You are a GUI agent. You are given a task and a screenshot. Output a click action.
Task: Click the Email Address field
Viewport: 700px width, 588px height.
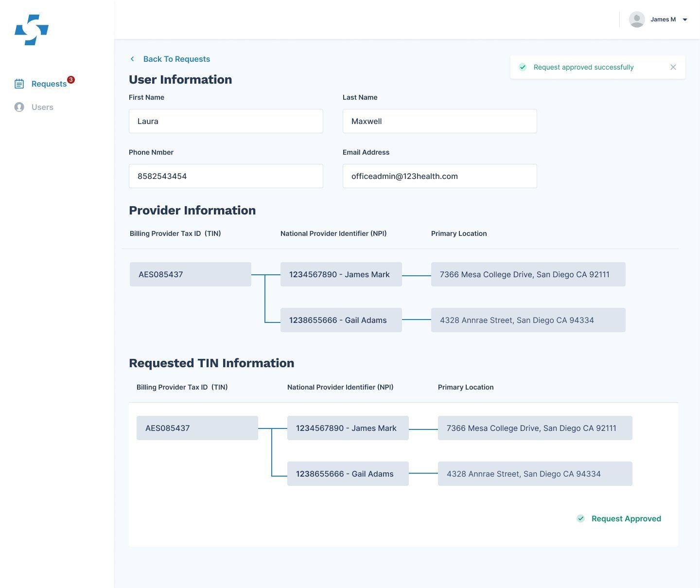439,176
